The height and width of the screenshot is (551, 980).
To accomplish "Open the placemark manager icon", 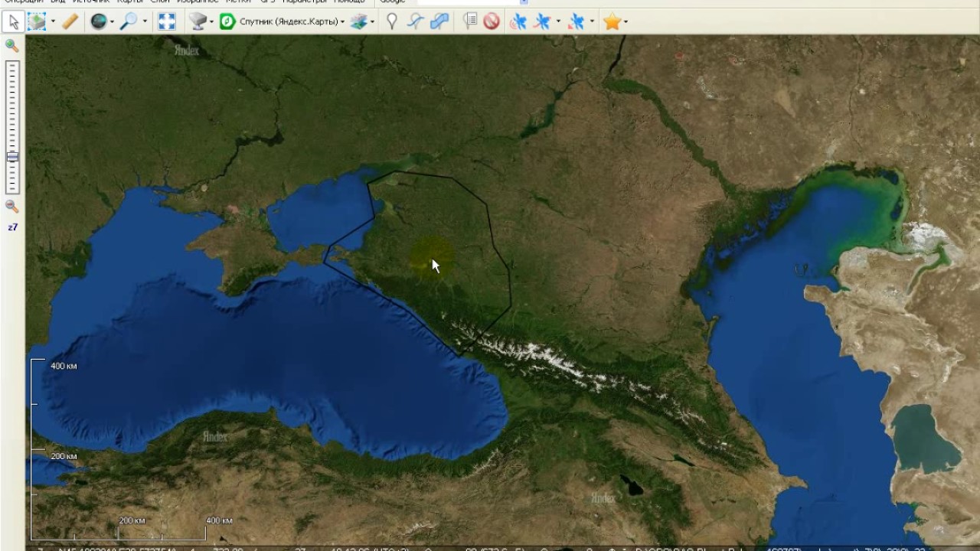I will point(469,21).
